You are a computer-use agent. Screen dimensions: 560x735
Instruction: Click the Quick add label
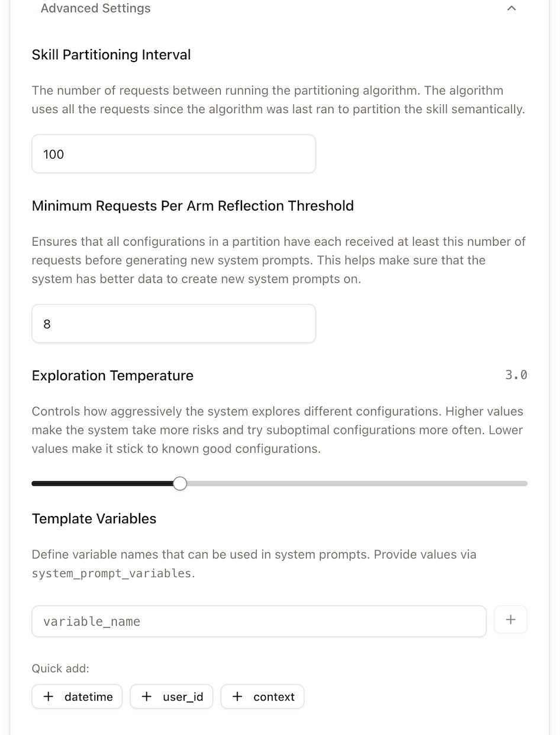pyautogui.click(x=60, y=668)
